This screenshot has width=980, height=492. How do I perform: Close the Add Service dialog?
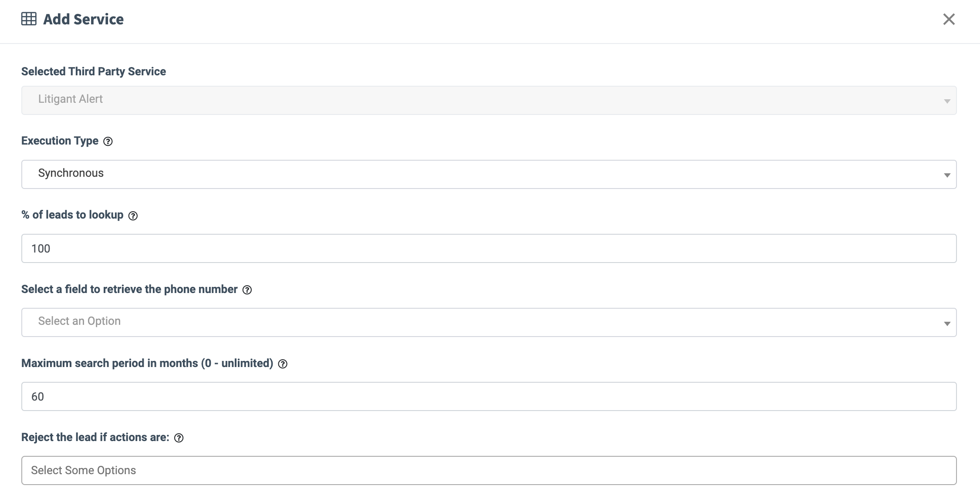[x=949, y=19]
